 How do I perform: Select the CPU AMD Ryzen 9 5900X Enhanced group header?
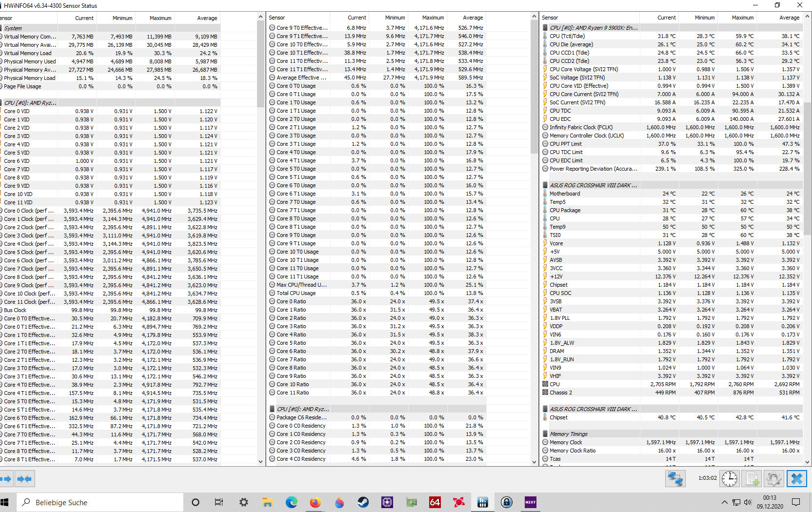pos(672,28)
